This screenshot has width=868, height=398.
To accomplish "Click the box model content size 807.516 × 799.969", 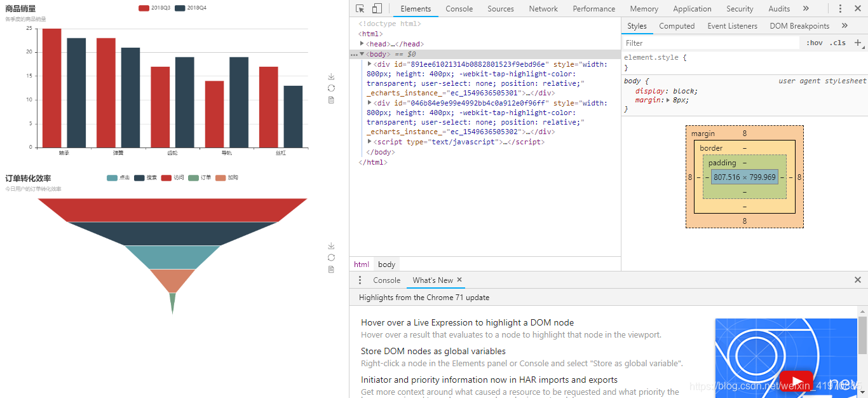I will (745, 177).
